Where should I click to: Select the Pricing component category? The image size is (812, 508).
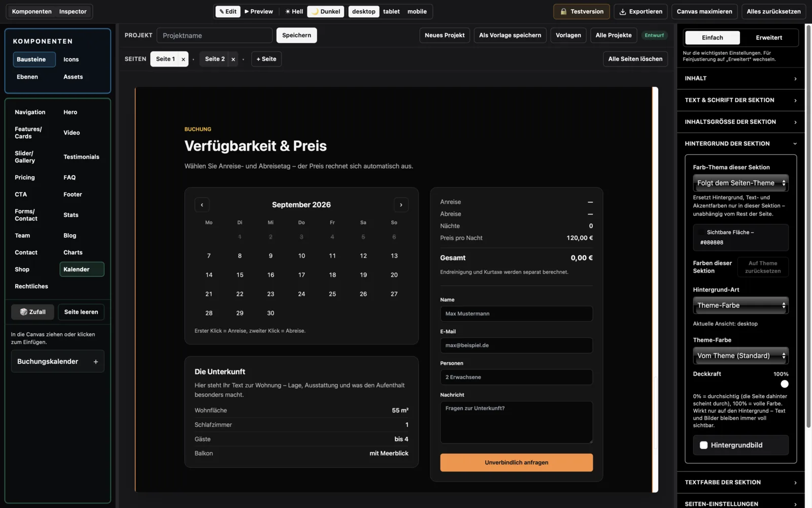25,177
